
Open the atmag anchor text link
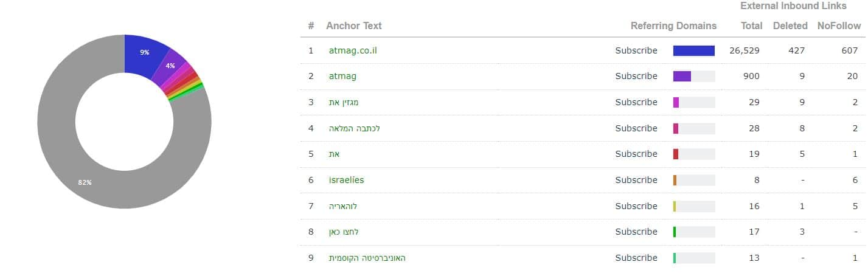pos(342,76)
